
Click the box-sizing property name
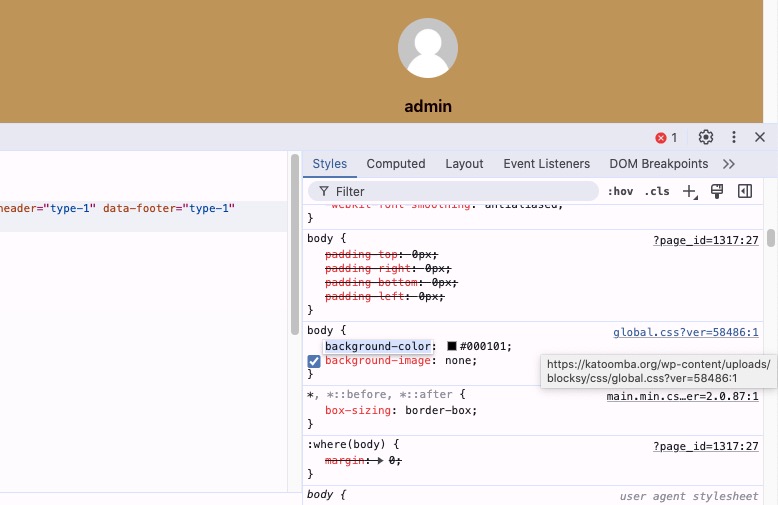358,410
